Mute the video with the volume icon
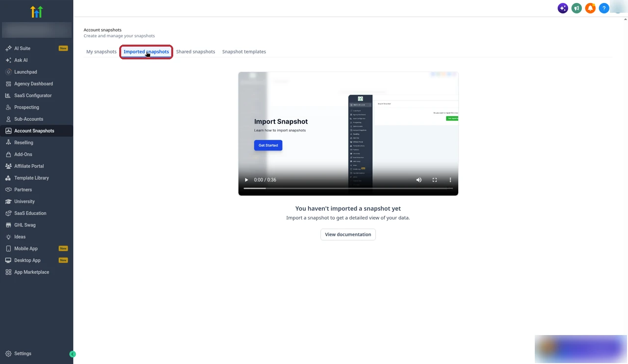The height and width of the screenshot is (364, 628). click(419, 180)
